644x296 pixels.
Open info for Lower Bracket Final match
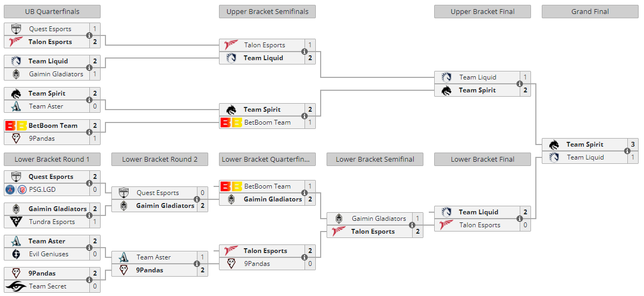click(520, 219)
